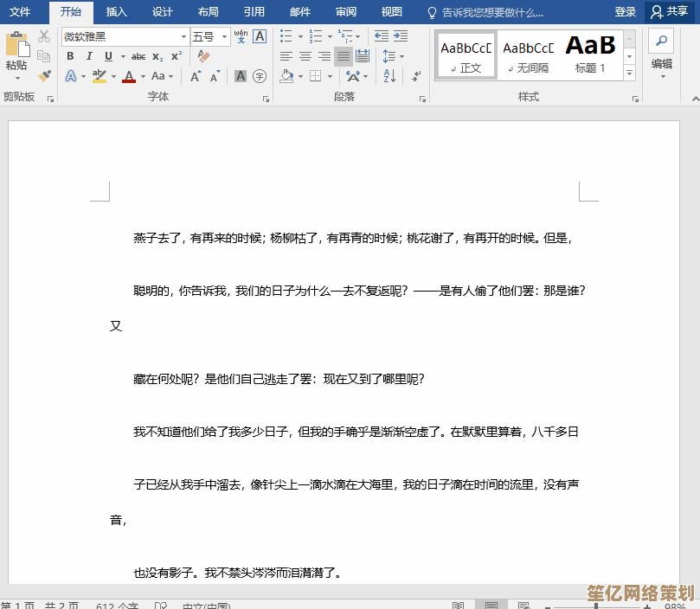Clear all formatting with eraser icon

(203, 56)
